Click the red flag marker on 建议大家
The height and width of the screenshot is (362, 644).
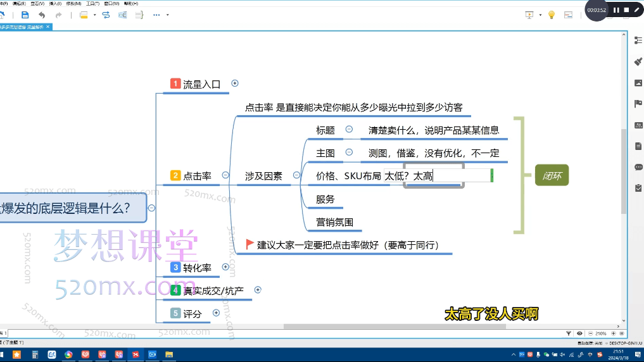(x=249, y=244)
